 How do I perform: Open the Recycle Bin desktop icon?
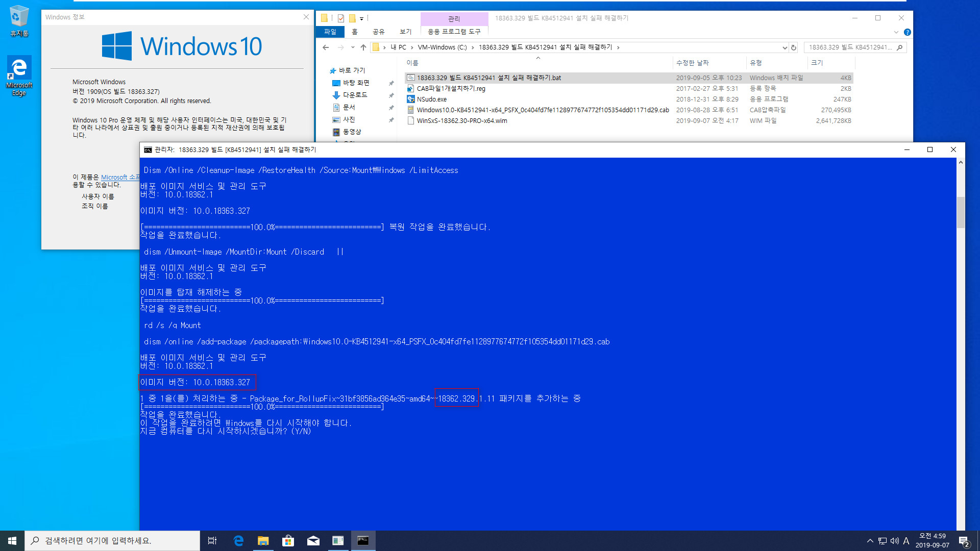coord(19,21)
